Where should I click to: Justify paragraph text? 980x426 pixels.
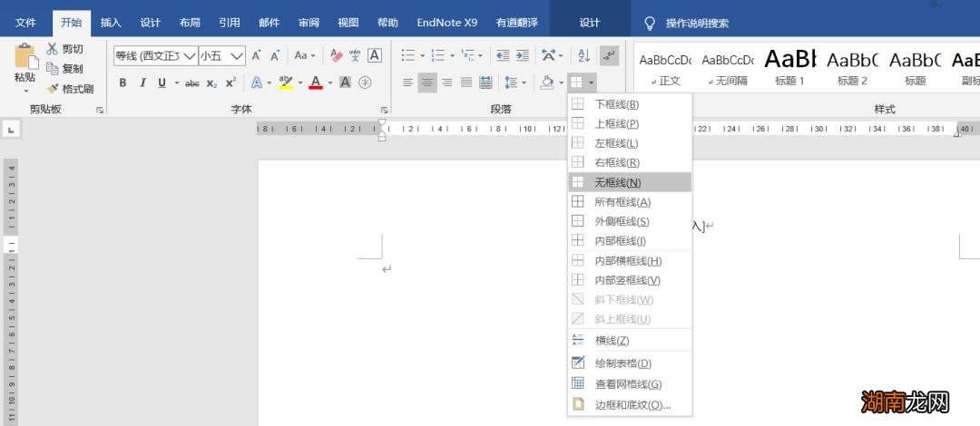pos(466,82)
